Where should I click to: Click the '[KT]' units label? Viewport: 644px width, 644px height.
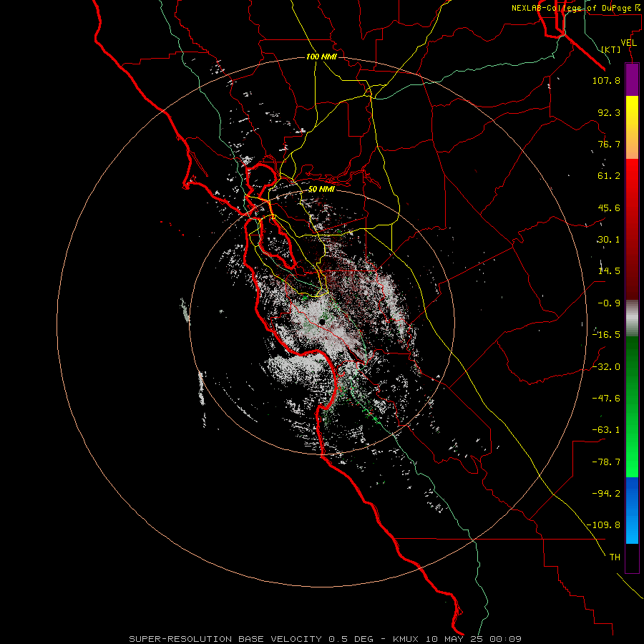click(611, 49)
